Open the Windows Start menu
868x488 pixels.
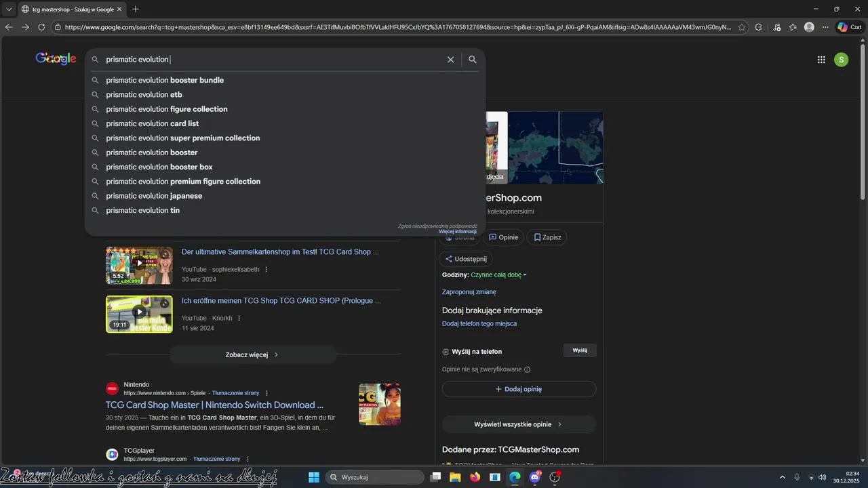(314, 477)
